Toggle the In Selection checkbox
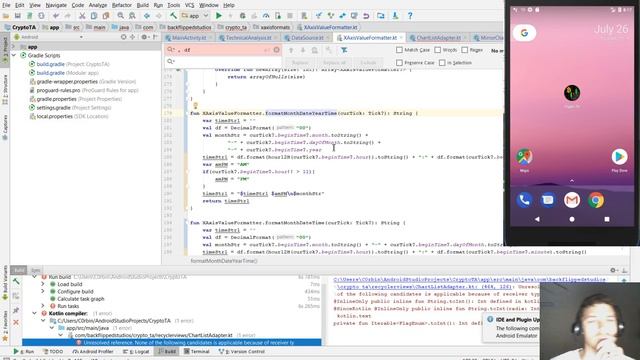 click(x=442, y=63)
